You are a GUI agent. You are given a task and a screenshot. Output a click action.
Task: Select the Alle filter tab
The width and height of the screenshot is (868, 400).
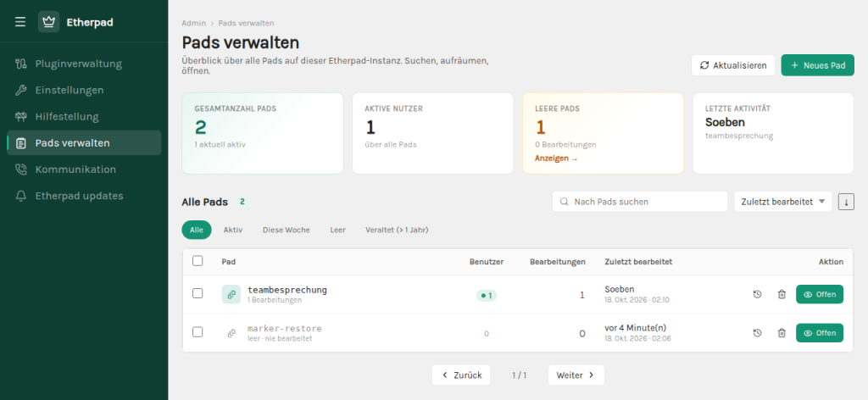[197, 230]
